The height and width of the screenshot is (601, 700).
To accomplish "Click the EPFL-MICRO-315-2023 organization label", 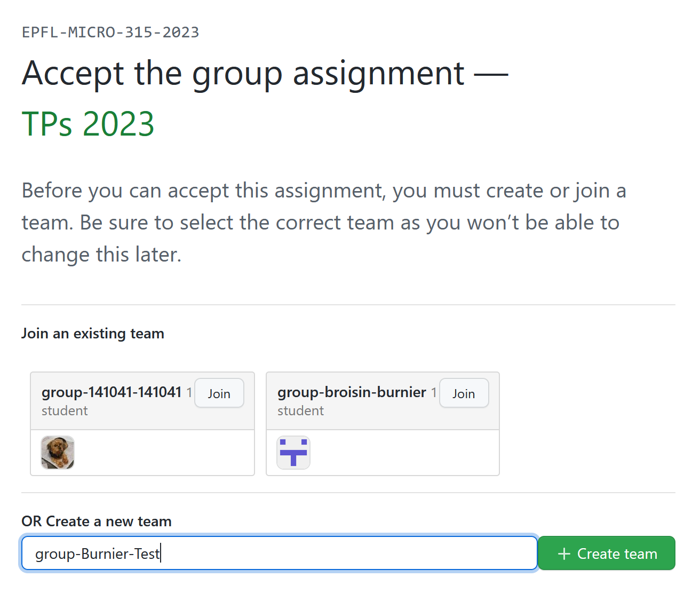I will [x=110, y=33].
